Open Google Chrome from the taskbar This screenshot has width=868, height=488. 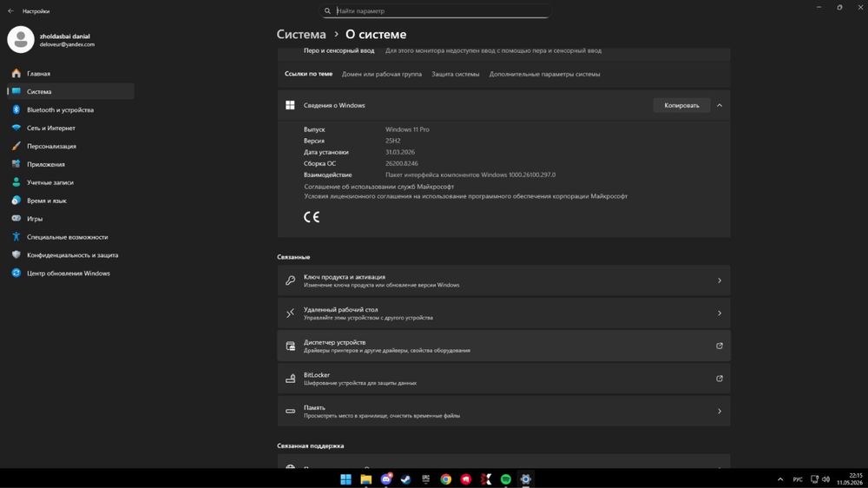[445, 479]
